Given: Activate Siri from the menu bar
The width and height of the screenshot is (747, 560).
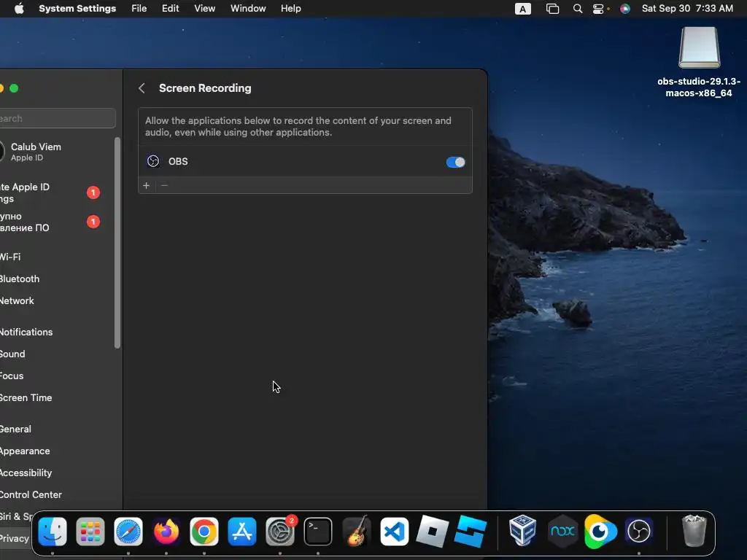Looking at the screenshot, I should 625,9.
